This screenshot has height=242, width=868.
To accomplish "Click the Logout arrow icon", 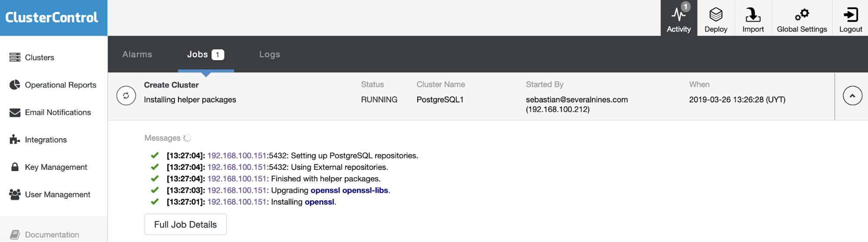I will click(x=851, y=15).
